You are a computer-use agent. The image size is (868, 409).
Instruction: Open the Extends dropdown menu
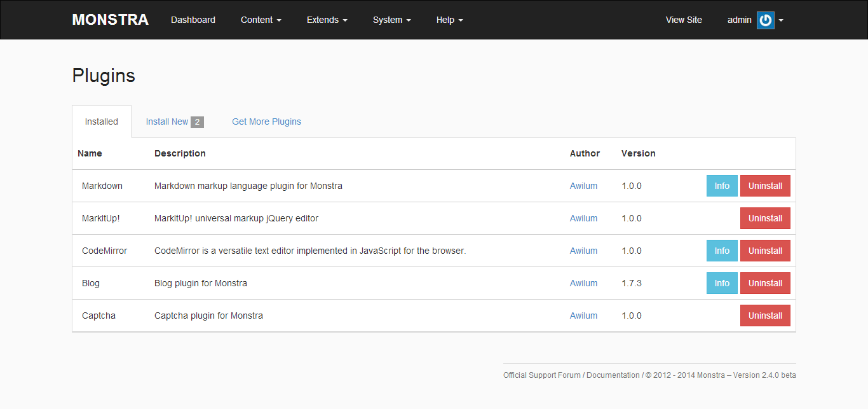pos(327,20)
